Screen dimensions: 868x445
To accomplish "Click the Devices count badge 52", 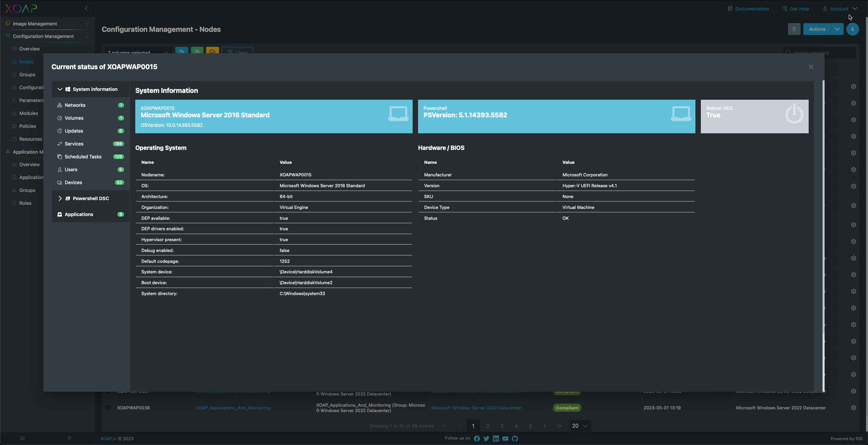I will (x=119, y=182).
